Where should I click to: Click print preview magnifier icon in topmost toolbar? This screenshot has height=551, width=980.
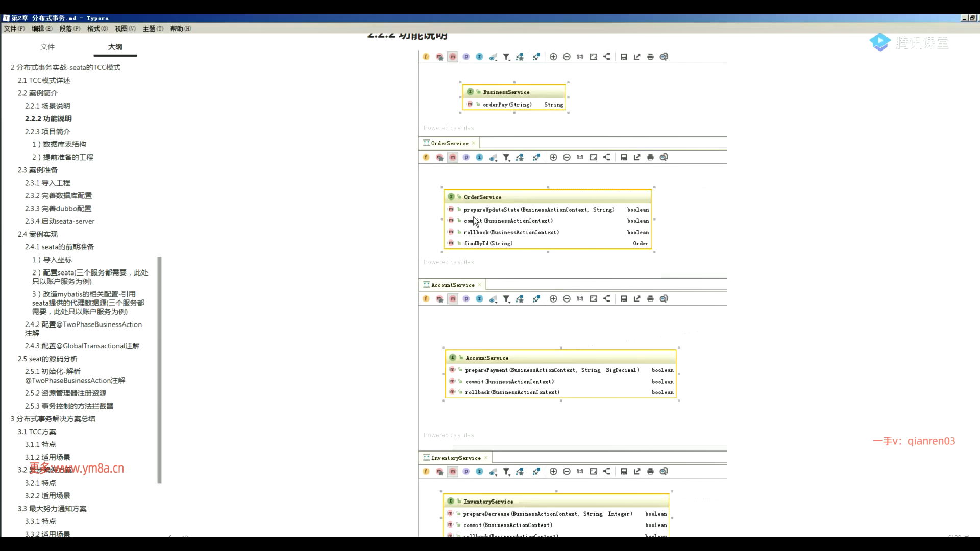[664, 57]
